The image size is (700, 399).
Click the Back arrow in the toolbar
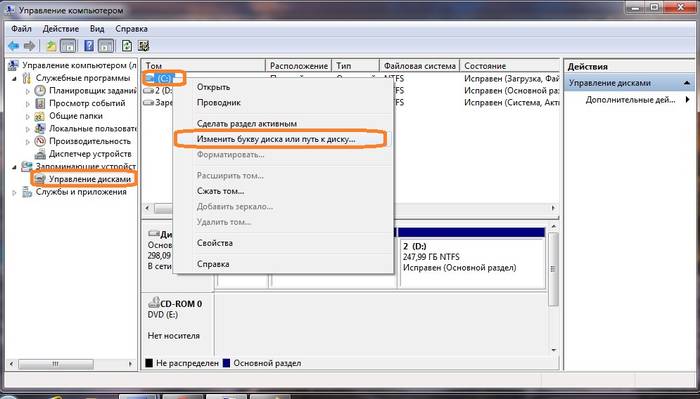(14, 46)
